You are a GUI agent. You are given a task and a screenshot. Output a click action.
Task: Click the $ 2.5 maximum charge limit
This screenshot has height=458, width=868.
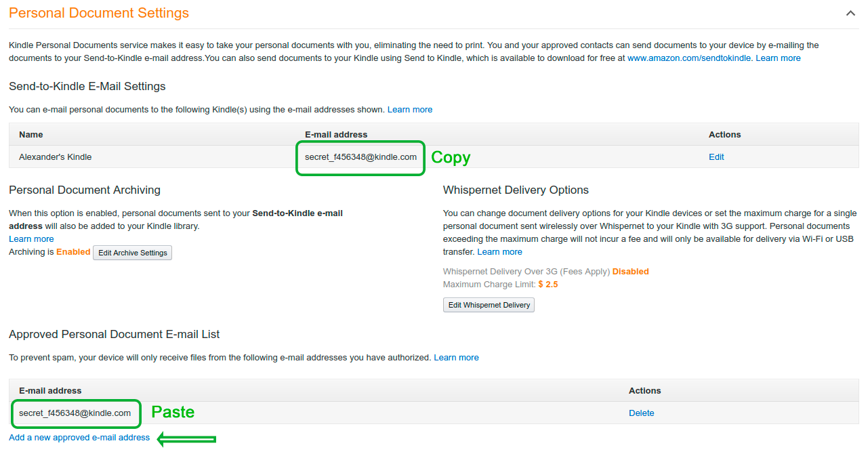pos(548,285)
